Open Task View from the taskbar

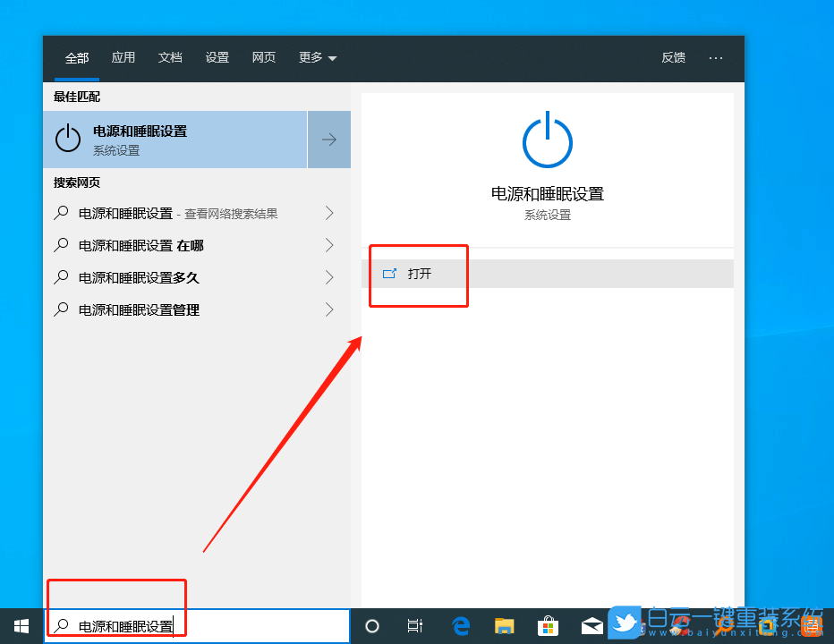[x=414, y=625]
